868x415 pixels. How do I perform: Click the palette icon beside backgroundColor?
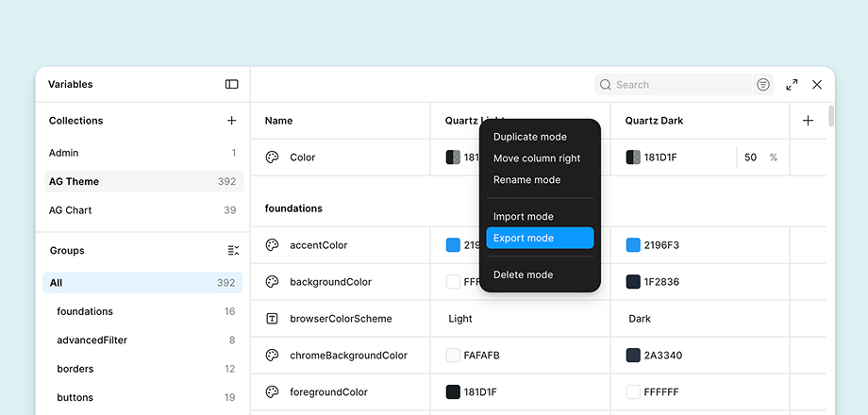point(272,282)
